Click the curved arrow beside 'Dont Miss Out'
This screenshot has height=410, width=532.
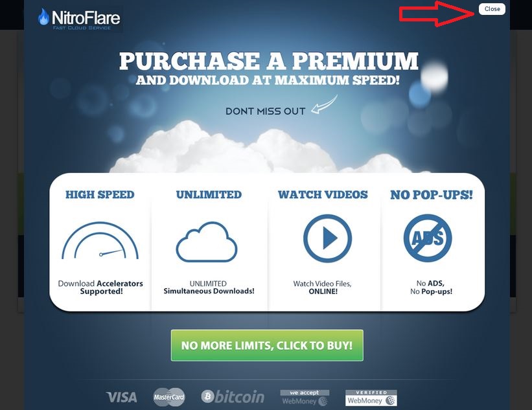(325, 104)
